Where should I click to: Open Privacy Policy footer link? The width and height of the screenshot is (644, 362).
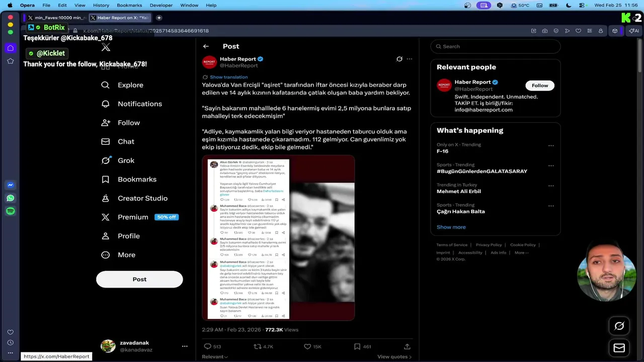pos(489,245)
